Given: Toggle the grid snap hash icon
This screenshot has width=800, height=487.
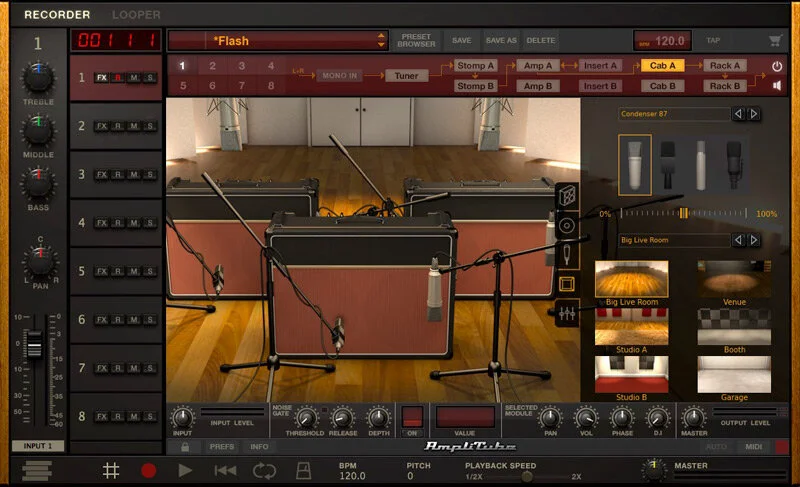Looking at the screenshot, I should pos(111,470).
